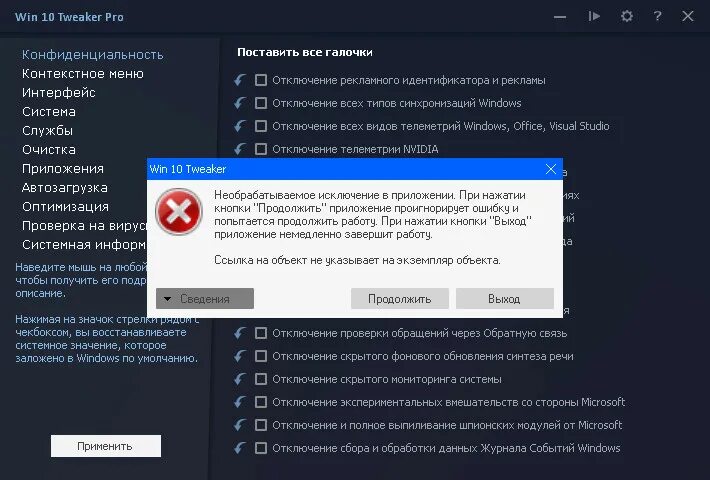Check disabling hidden system monitoring

(261, 379)
